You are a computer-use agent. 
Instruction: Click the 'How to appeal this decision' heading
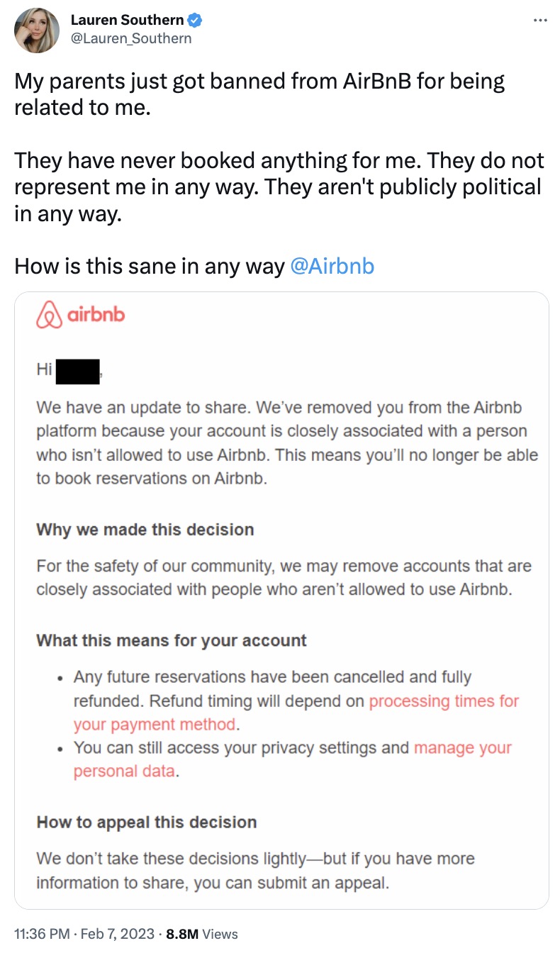(x=147, y=823)
